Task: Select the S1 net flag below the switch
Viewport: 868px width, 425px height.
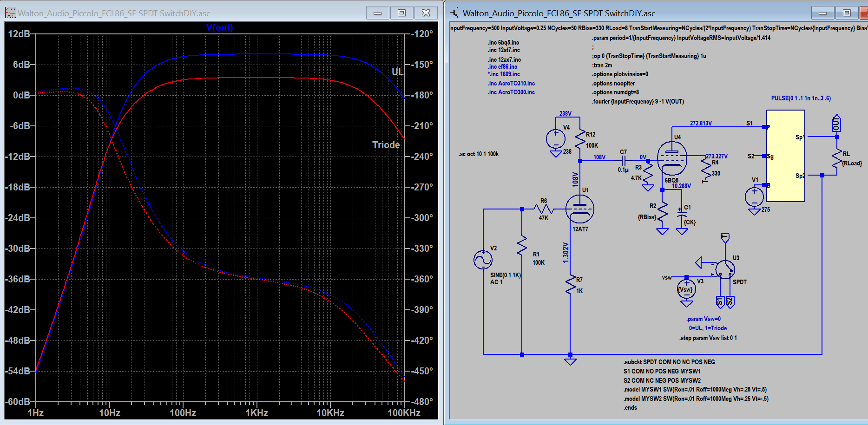Action: pos(720,302)
